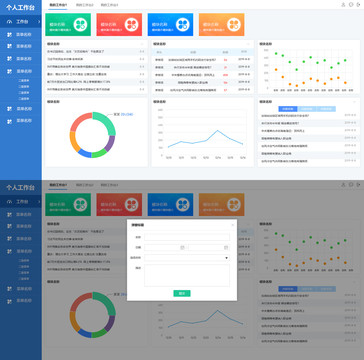Viewport: 364px width, 360px height.
Task: Click the clover icon on the bright orange module card
Action: click(234, 25)
